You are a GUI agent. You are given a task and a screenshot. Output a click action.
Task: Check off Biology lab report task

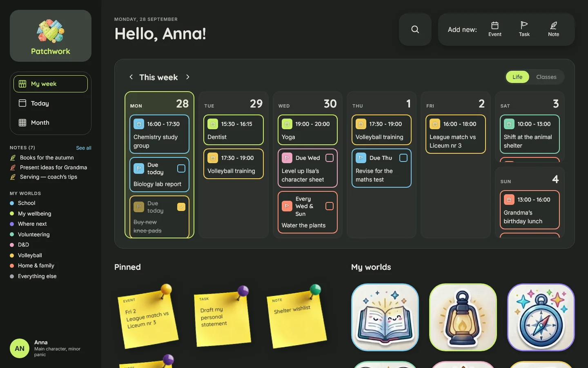181,168
